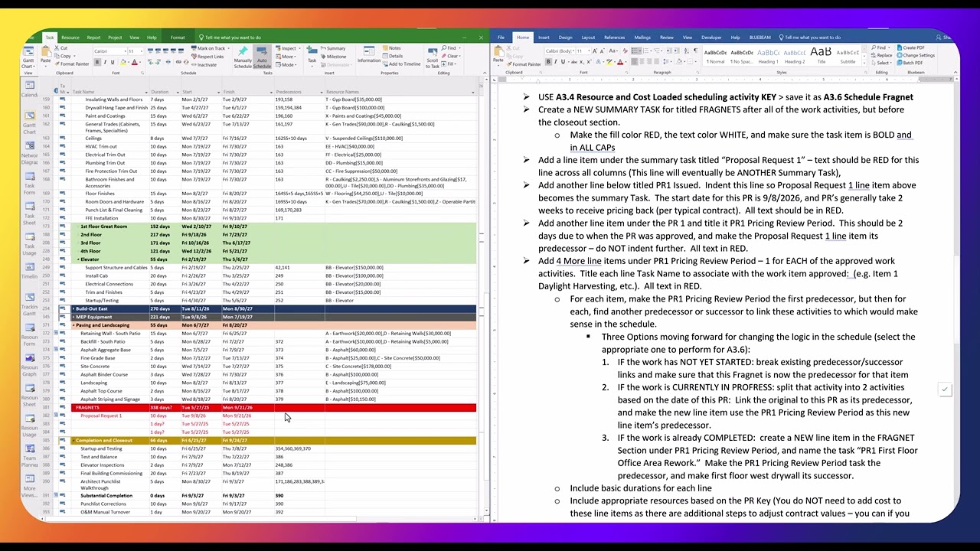Expand the Build-Out East summary task
This screenshot has height=551, width=980.
[x=73, y=308]
